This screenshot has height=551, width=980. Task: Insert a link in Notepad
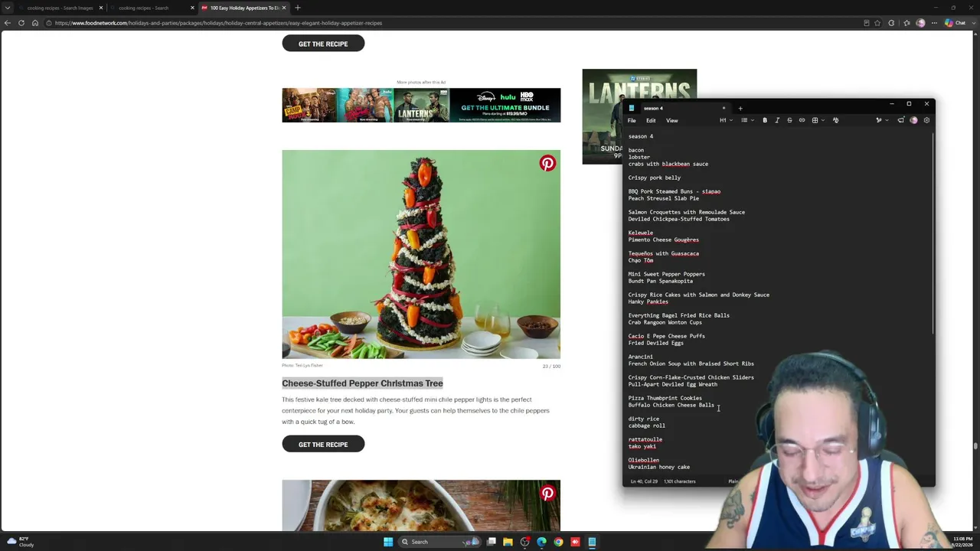(802, 120)
